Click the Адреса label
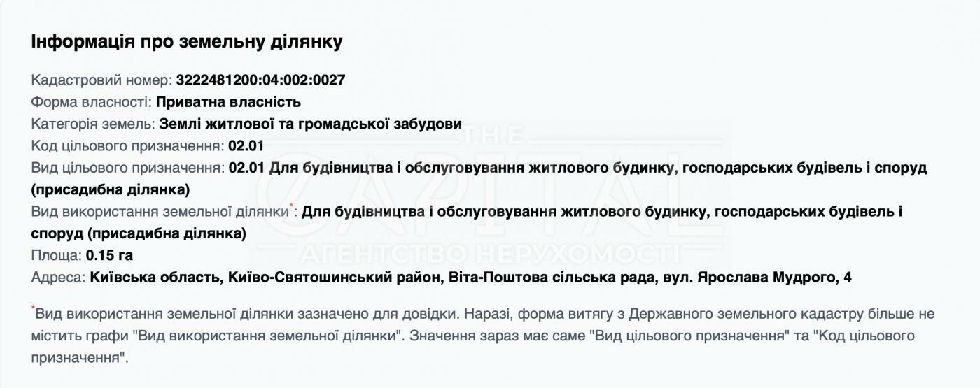Viewport: 980px width, 388px height. [x=58, y=278]
